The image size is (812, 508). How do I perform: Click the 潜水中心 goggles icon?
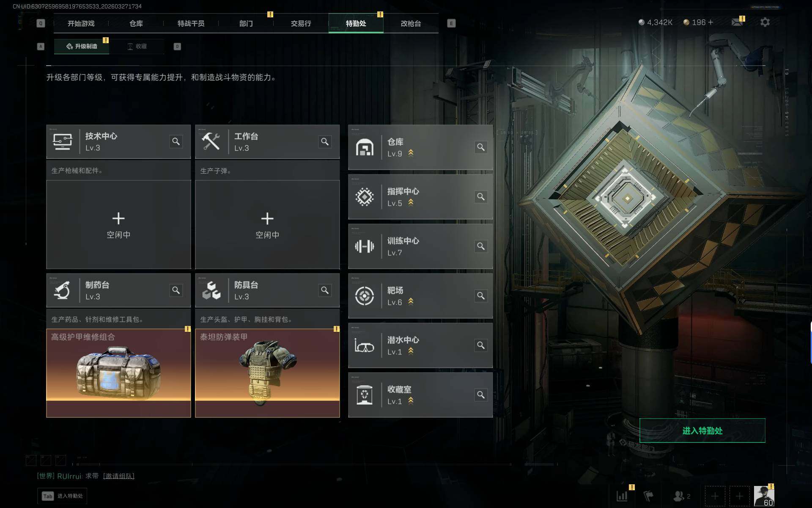pos(365,345)
